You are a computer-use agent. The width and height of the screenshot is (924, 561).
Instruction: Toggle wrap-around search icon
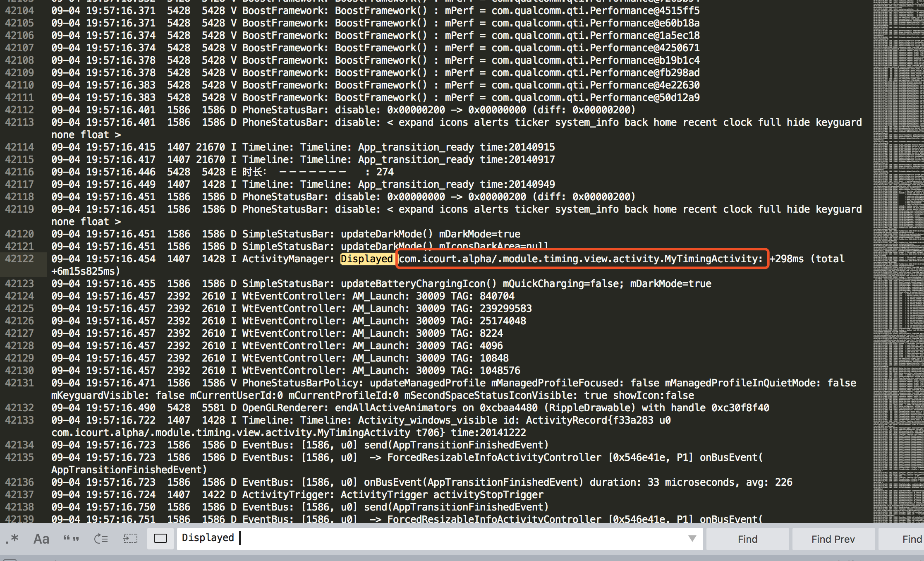coord(101,539)
